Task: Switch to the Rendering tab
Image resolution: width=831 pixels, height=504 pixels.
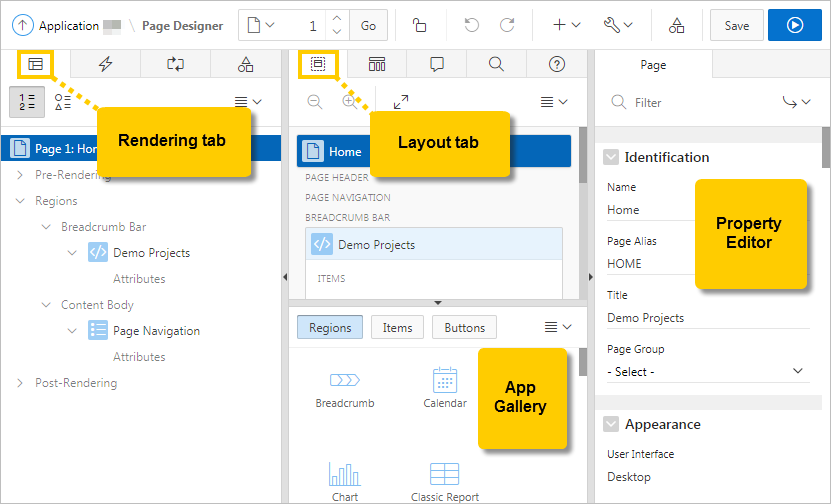Action: tap(36, 65)
